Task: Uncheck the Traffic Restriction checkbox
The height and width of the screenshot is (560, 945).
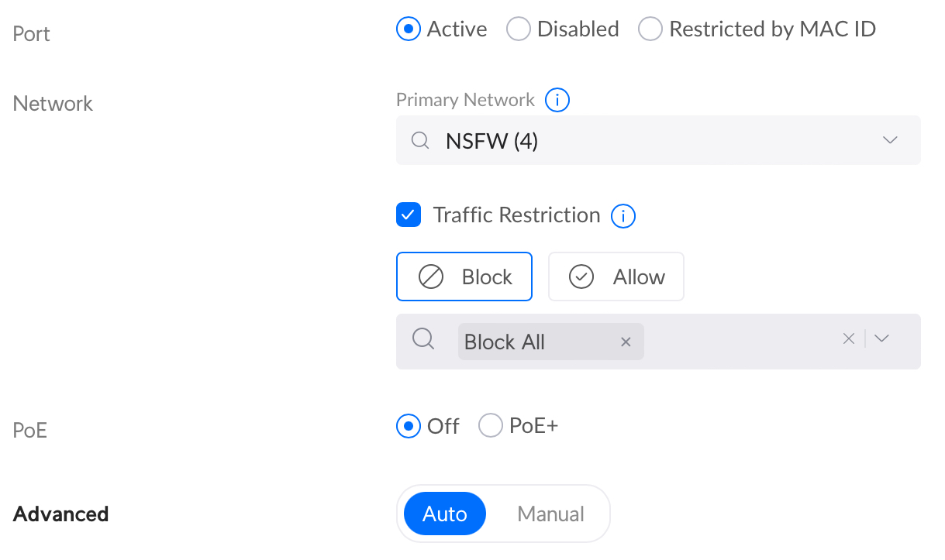Action: [409, 215]
